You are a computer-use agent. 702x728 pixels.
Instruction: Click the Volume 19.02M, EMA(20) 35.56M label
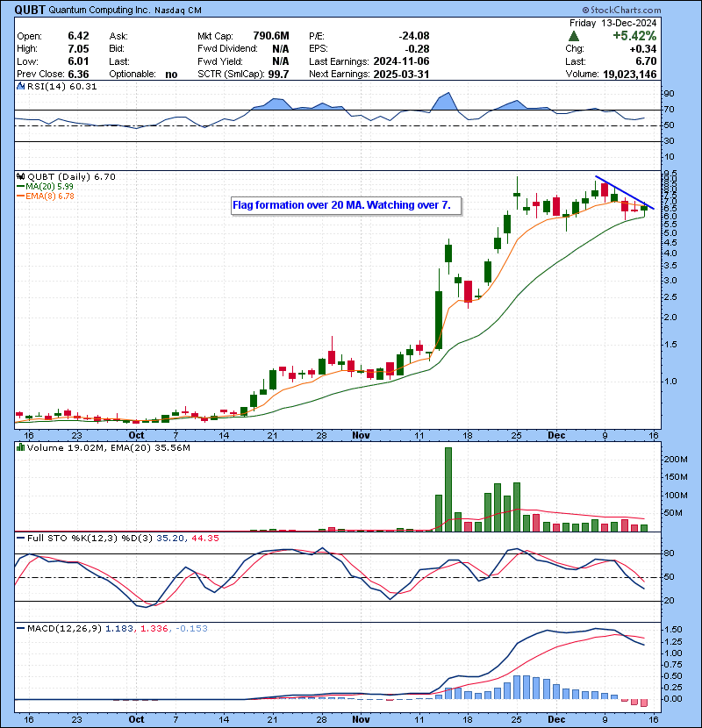click(109, 448)
